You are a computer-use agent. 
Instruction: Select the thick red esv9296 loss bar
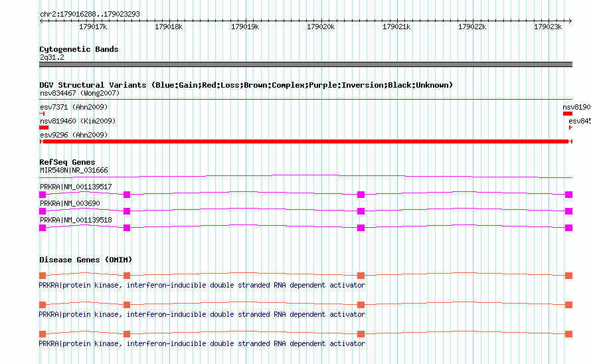pos(305,141)
